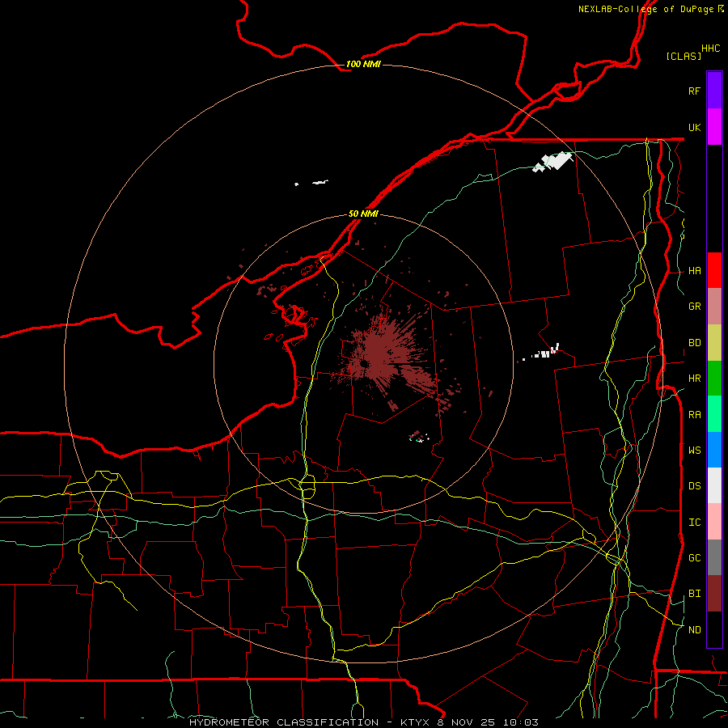Click the BI brown legend swatch
The height and width of the screenshot is (728, 728).
point(714,594)
